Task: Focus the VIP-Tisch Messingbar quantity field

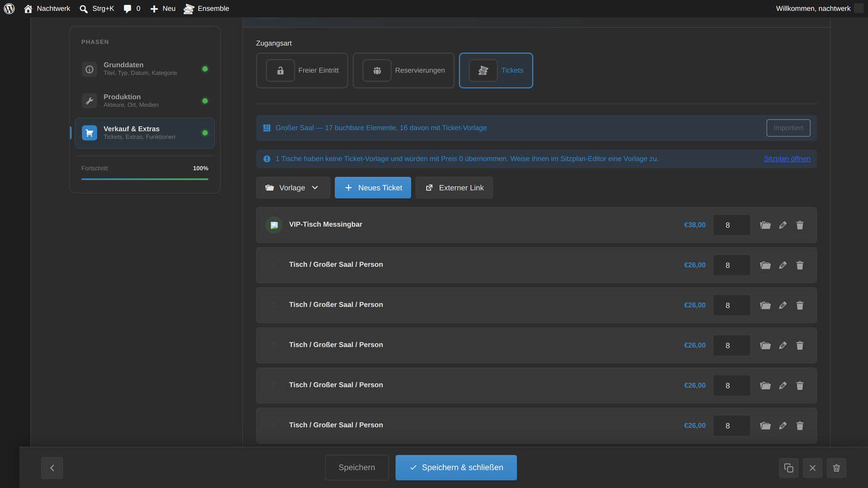Action: tap(732, 225)
